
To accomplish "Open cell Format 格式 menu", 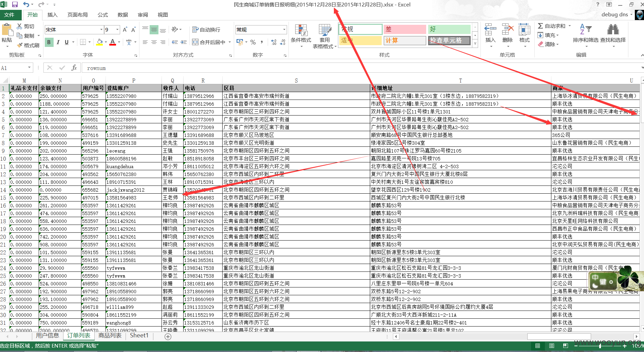I will pyautogui.click(x=524, y=35).
